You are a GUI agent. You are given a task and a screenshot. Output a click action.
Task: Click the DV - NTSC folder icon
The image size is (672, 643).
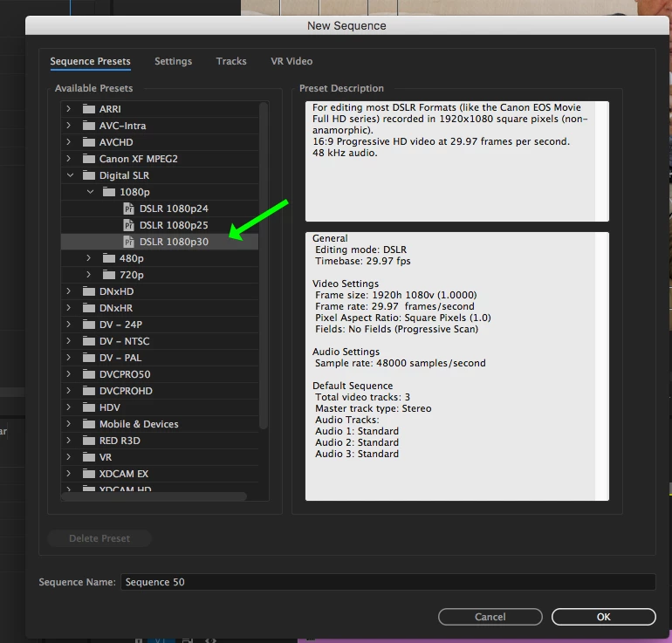coord(89,341)
